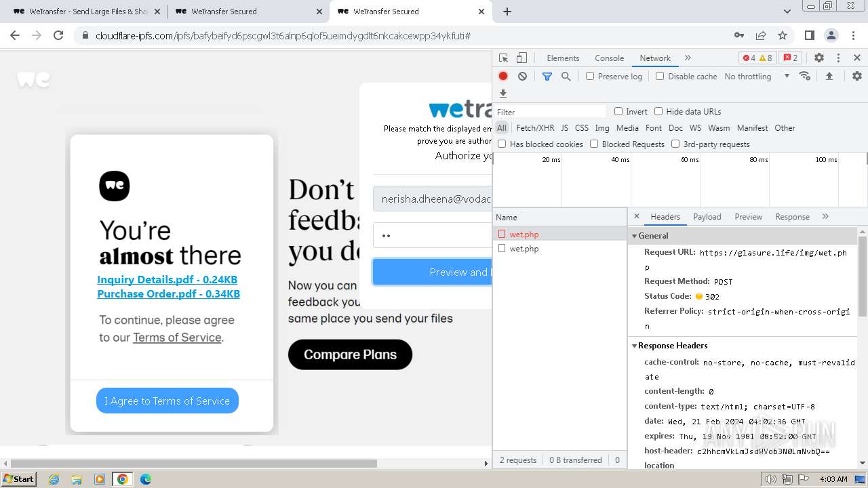Screen dimensions: 868x488
Task: Close the DevTools panel
Action: click(x=857, y=58)
